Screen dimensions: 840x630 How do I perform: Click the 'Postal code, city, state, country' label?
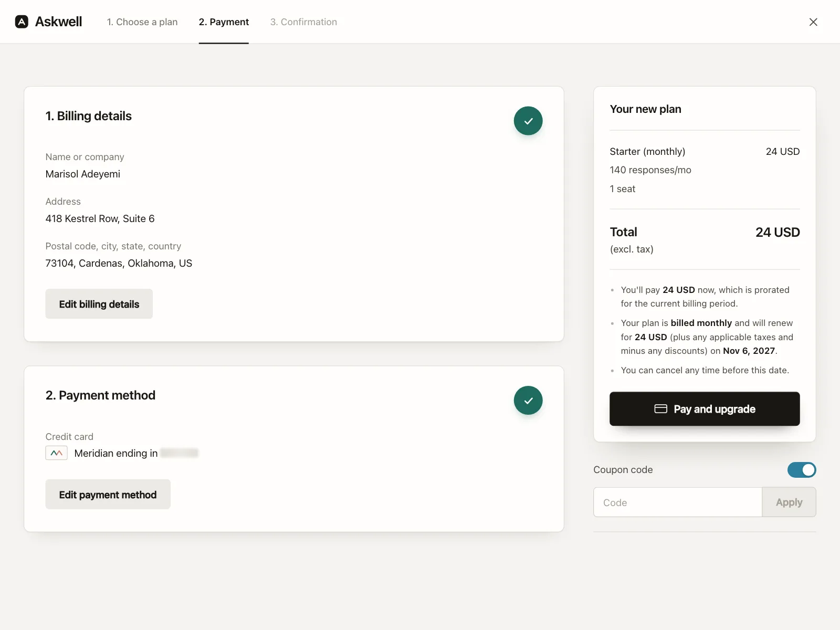coord(113,246)
